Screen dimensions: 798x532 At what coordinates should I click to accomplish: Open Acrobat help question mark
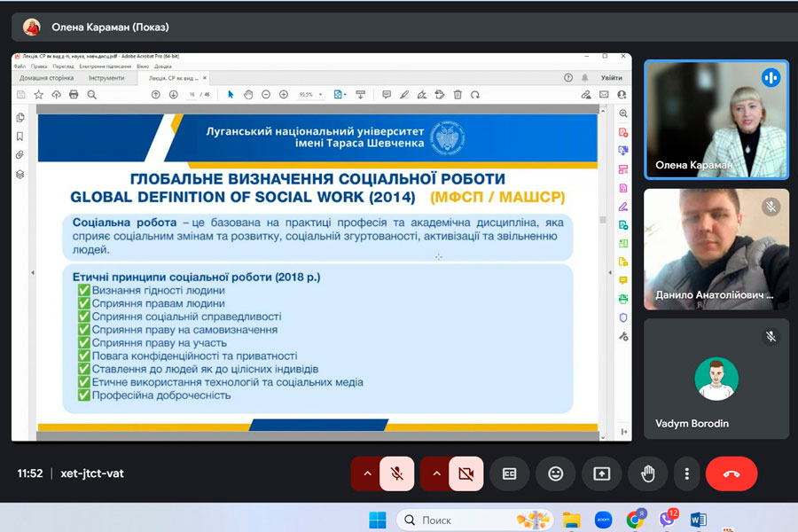[x=568, y=77]
